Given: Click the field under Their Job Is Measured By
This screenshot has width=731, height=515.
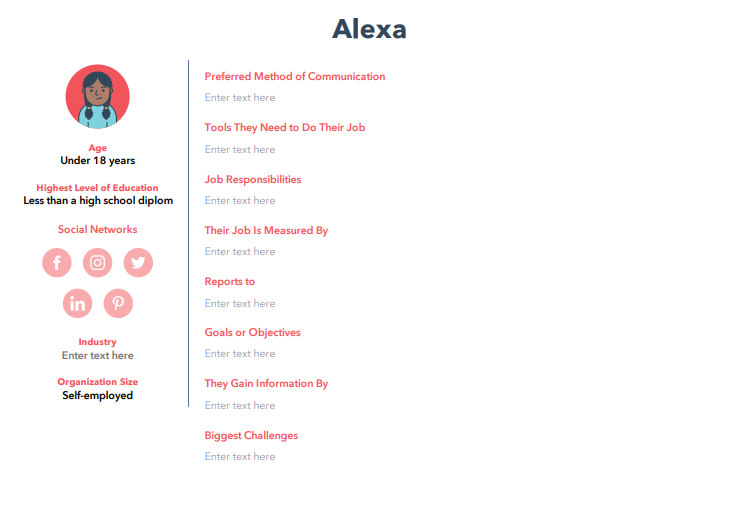Looking at the screenshot, I should pyautogui.click(x=240, y=252).
